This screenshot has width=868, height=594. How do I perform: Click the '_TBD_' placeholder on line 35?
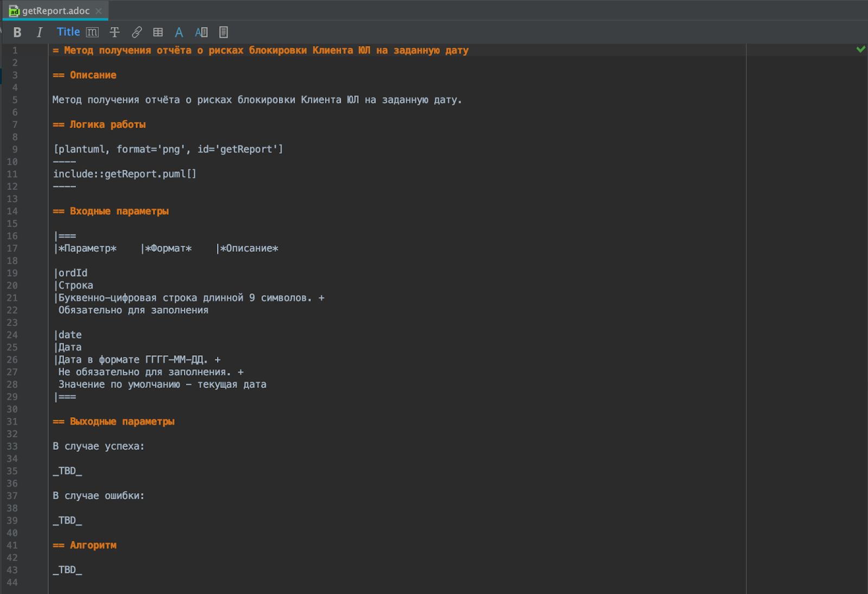pyautogui.click(x=67, y=471)
